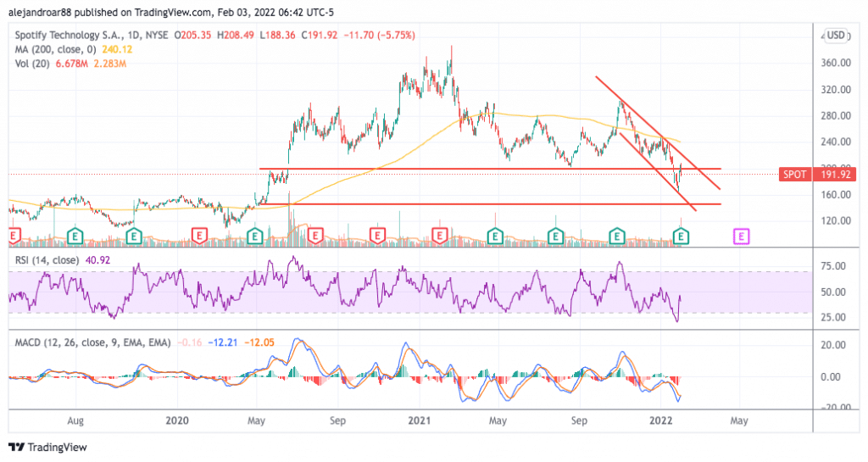Screen dimensions: 868x462
Task: Click the 2022 label on the time axis
Action: coord(660,421)
